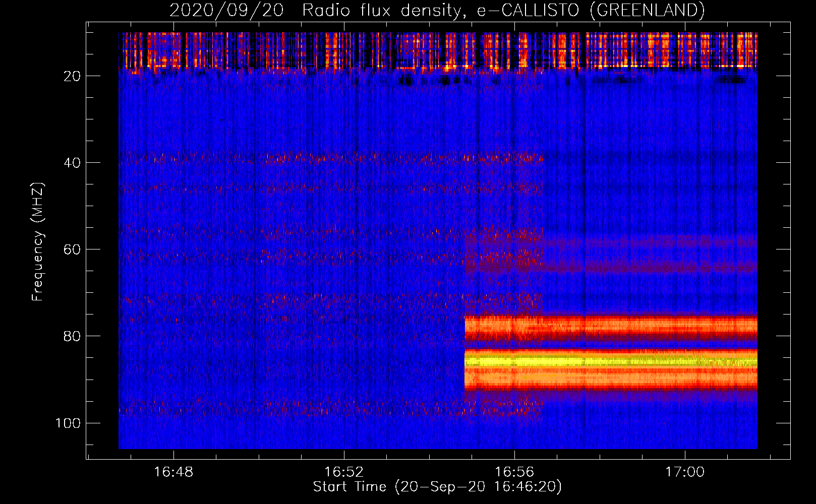Click the noisy interference strip above 20 MHz
The width and height of the screenshot is (816, 504).
(438, 50)
